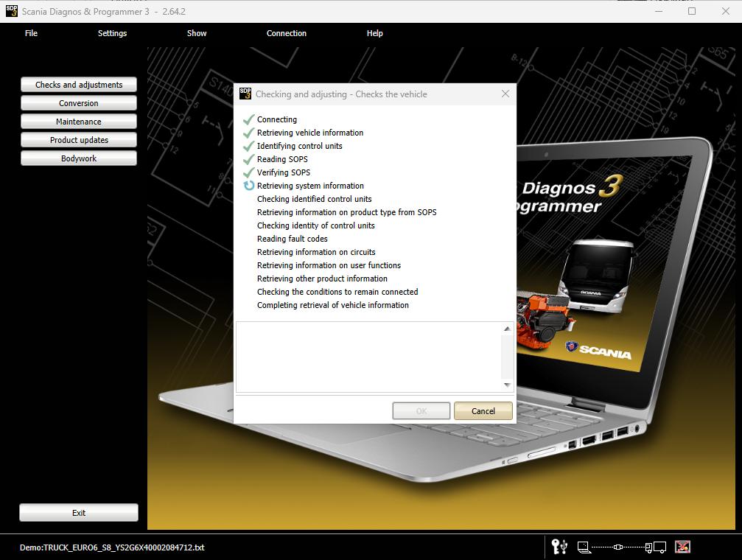Image resolution: width=742 pixels, height=560 pixels.
Task: Click the checkmark beside Verifying SOPS
Action: (249, 172)
